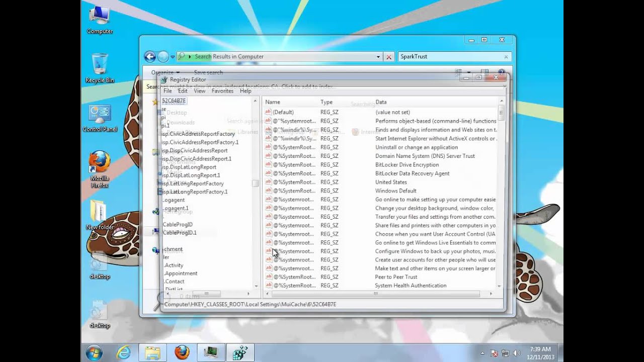Click the ab icon beside United States
The image size is (644, 362).
pyautogui.click(x=268, y=182)
